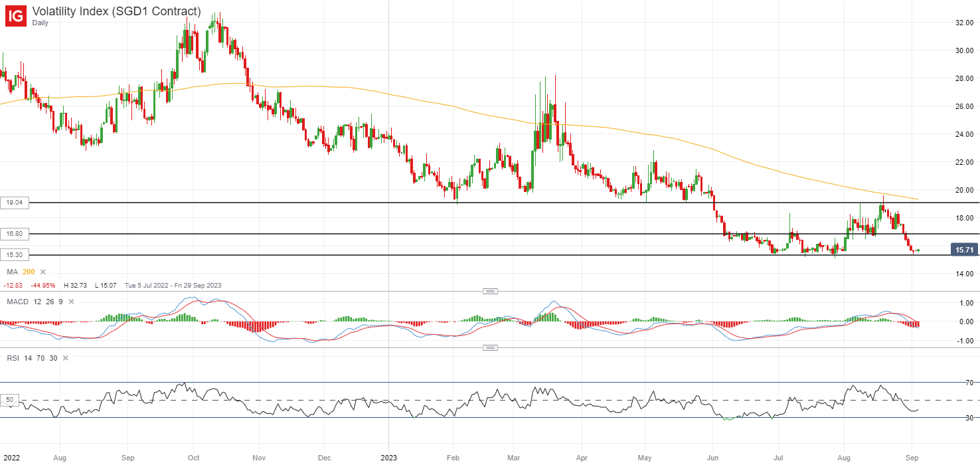Viewport: 980px width, 463px height.
Task: Click the resize handle above the RSI panel
Action: (x=490, y=347)
